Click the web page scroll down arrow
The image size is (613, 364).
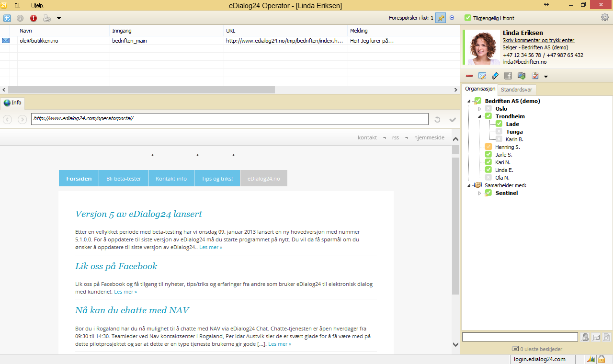coord(455,344)
